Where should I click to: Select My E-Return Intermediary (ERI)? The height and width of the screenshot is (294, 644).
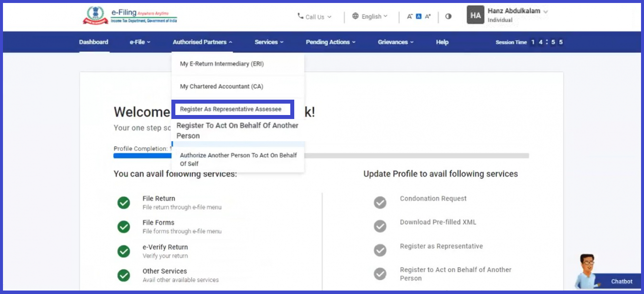click(222, 64)
